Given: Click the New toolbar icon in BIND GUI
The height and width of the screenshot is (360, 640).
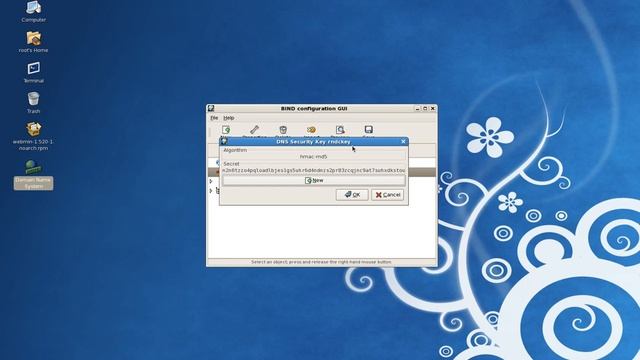Looking at the screenshot, I should 226,130.
